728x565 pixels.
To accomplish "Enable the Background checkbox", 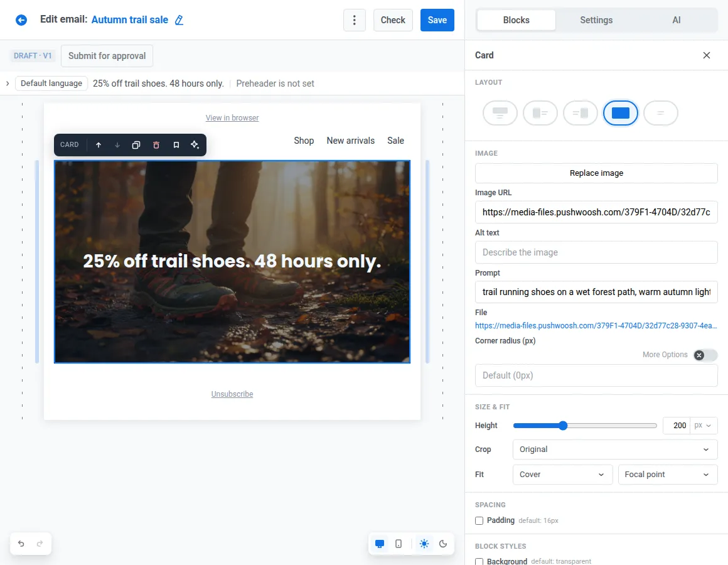I will coord(479,562).
